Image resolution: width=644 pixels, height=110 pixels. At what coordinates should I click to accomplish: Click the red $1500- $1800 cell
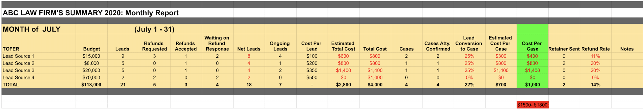point(532,105)
